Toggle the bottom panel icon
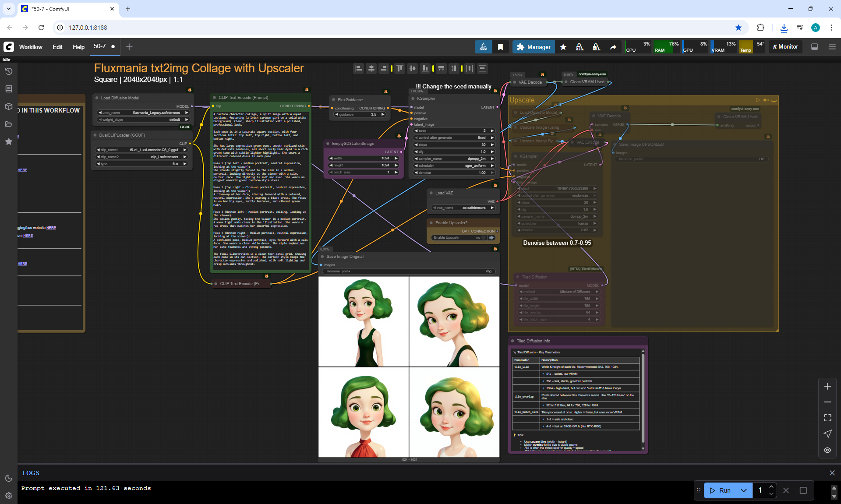 tap(814, 47)
